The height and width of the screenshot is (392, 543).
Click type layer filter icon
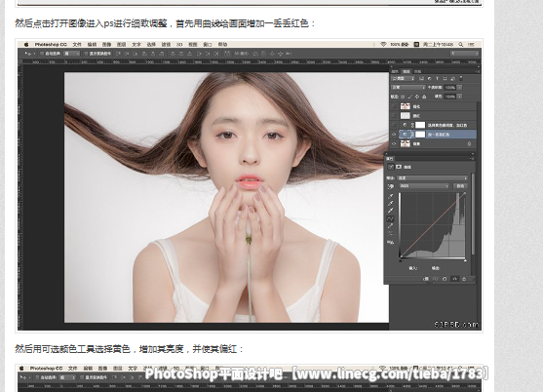pos(438,78)
